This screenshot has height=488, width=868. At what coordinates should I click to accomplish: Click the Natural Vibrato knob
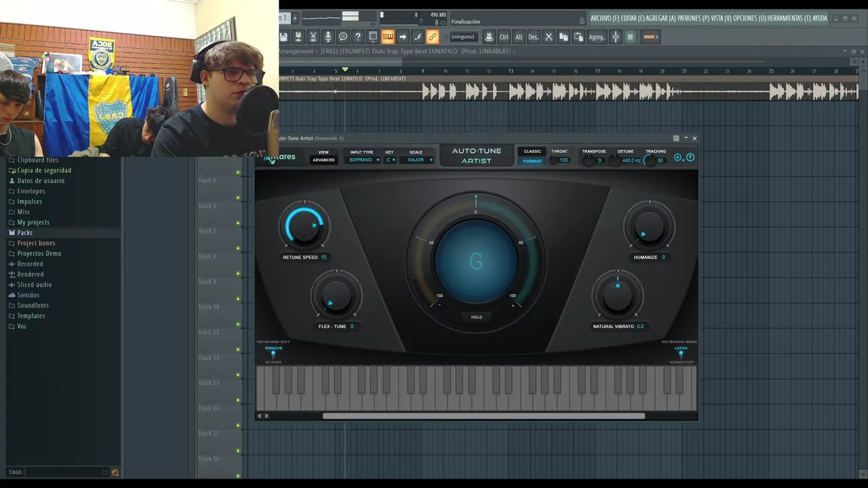point(617,296)
